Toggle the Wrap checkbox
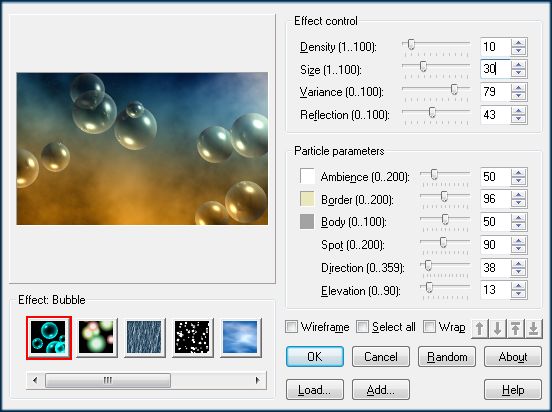This screenshot has height=412, width=552. (x=429, y=326)
